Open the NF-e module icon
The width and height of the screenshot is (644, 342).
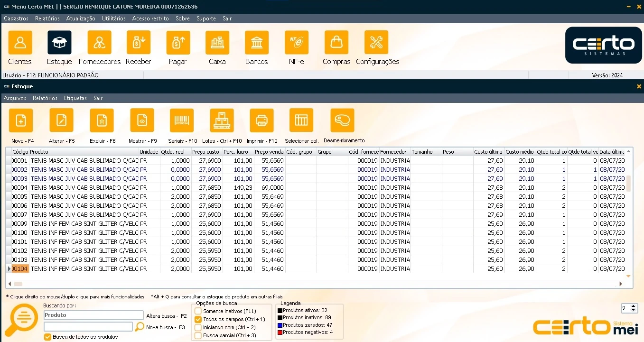(x=297, y=43)
